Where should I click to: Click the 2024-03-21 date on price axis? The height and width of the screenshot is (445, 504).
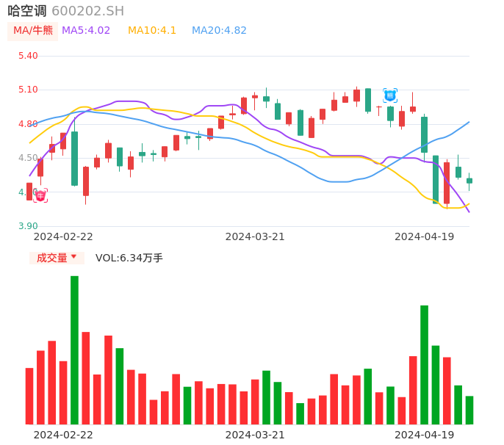pos(255,236)
